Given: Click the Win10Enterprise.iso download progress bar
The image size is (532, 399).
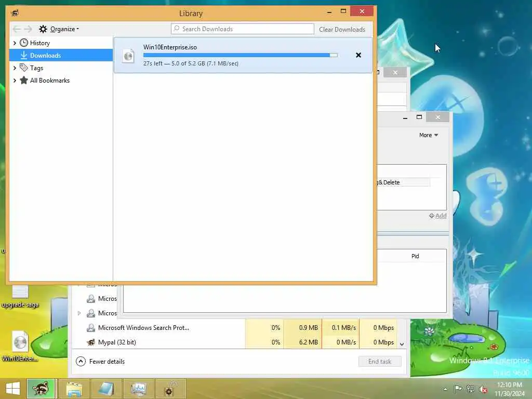Looking at the screenshot, I should (240, 55).
